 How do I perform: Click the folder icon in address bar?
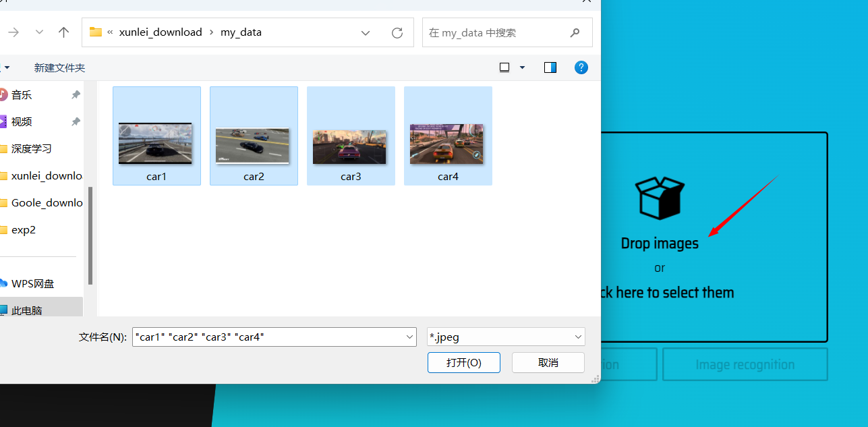96,32
